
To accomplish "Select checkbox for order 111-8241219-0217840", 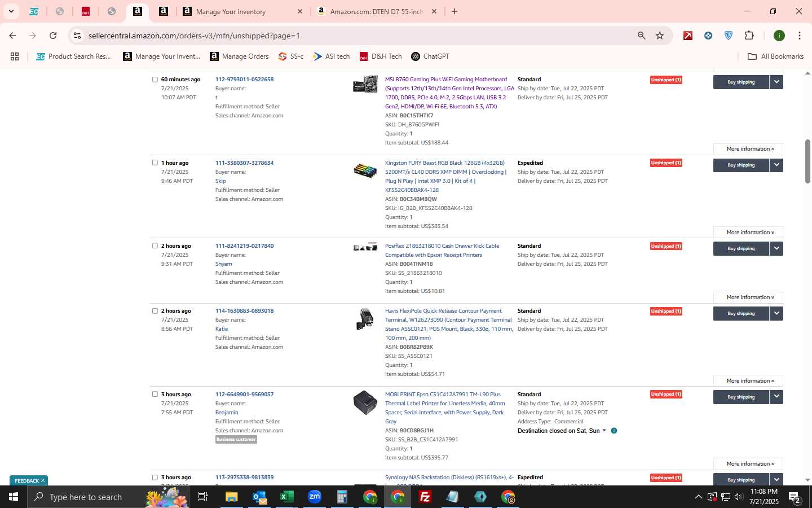I will (155, 246).
